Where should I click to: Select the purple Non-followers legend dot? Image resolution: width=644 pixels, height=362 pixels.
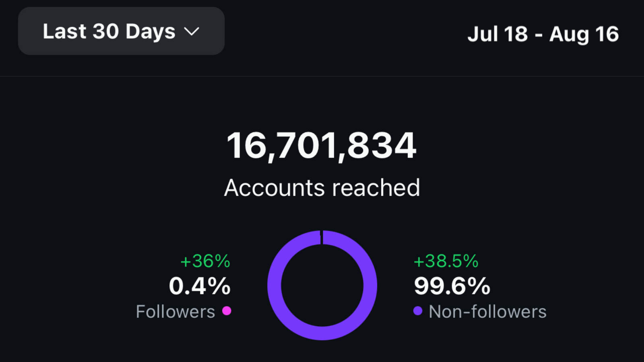pos(419,311)
